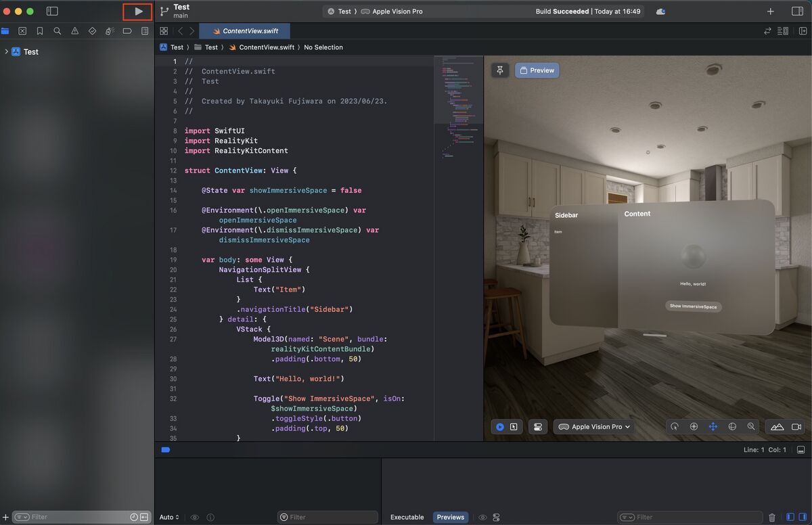Select the ContentView.swift editor tab
The height and width of the screenshot is (525, 812).
(246, 30)
